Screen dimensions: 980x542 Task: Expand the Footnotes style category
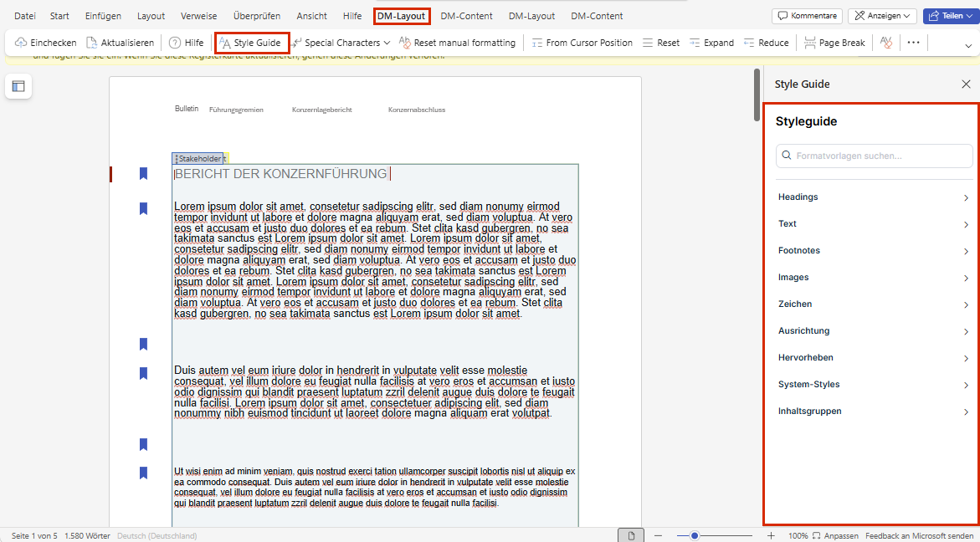(x=875, y=251)
